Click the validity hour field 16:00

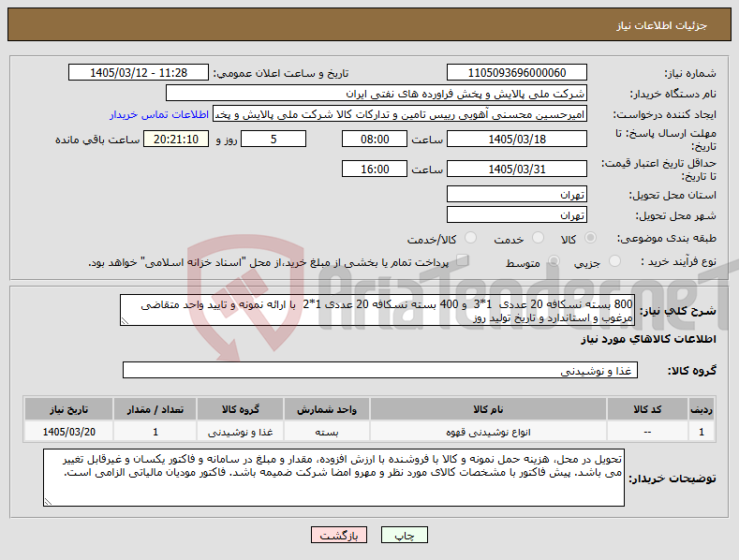[375, 169]
